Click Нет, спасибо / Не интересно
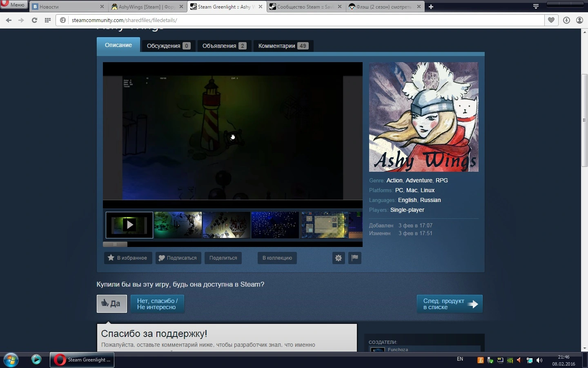The height and width of the screenshot is (368, 588). (x=158, y=304)
